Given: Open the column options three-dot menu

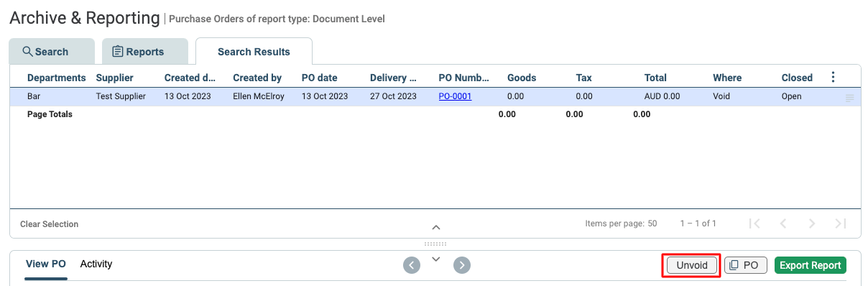Looking at the screenshot, I should coord(834,77).
